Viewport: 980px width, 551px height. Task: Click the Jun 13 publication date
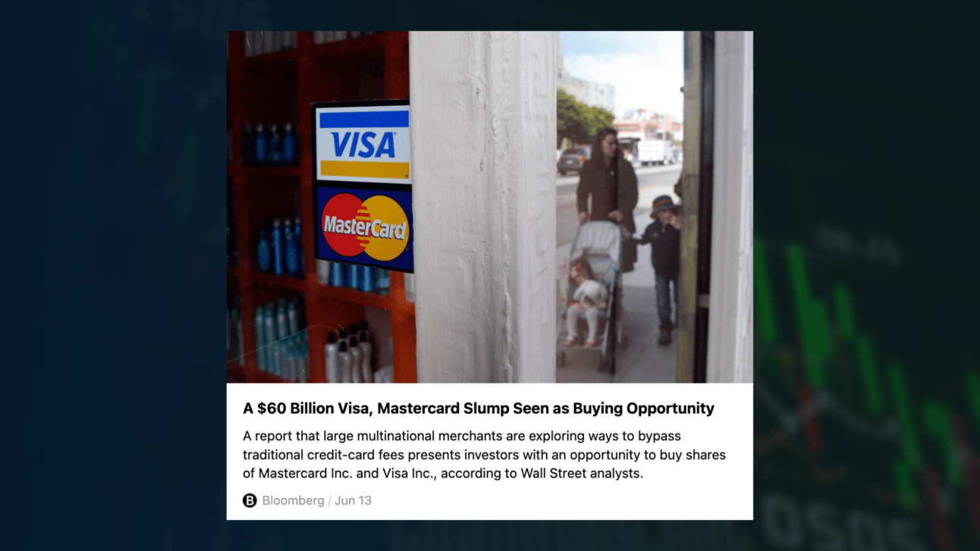(x=353, y=500)
